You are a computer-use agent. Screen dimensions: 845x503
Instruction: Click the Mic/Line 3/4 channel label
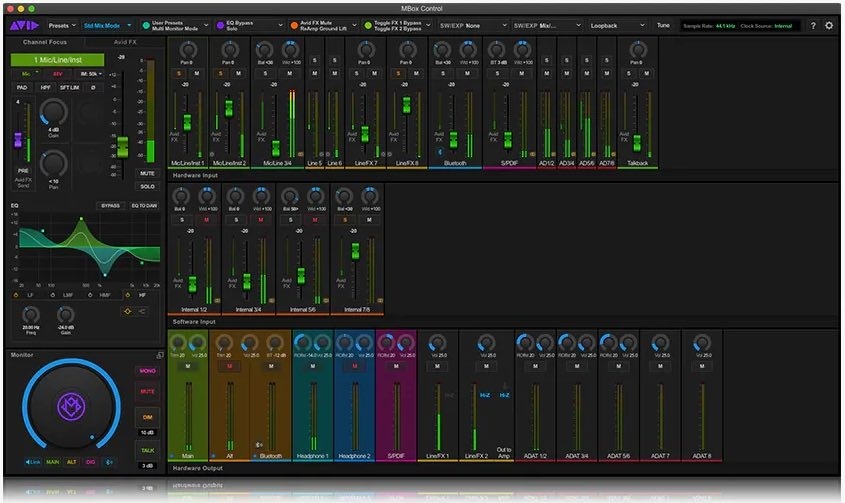[x=278, y=163]
